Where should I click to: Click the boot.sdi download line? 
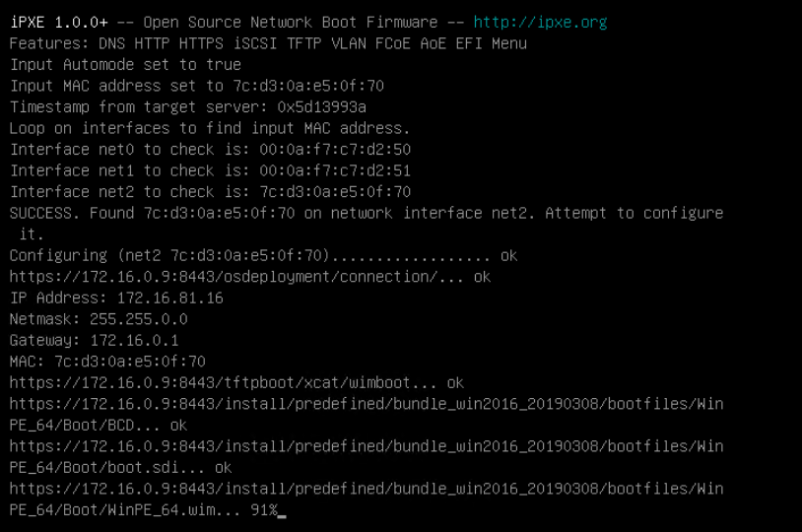[x=367, y=457]
